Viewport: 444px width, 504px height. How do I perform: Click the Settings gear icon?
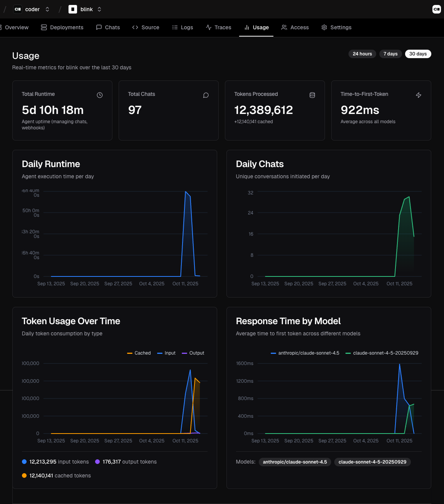(324, 27)
